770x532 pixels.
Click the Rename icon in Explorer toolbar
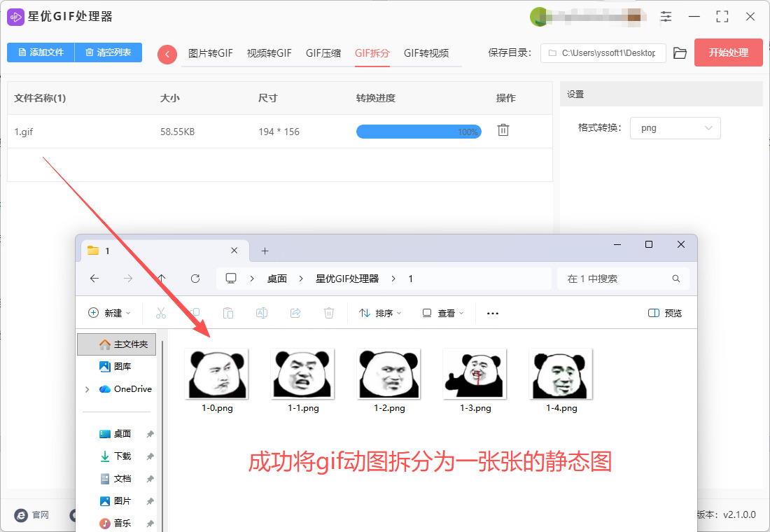click(262, 313)
